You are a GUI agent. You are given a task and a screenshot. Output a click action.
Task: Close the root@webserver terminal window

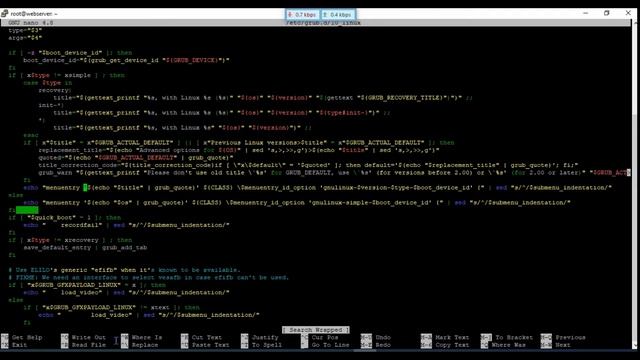[x=628, y=13]
